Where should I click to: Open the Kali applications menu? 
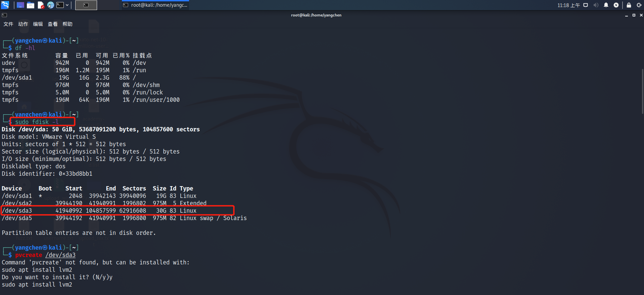pyautogui.click(x=5, y=5)
